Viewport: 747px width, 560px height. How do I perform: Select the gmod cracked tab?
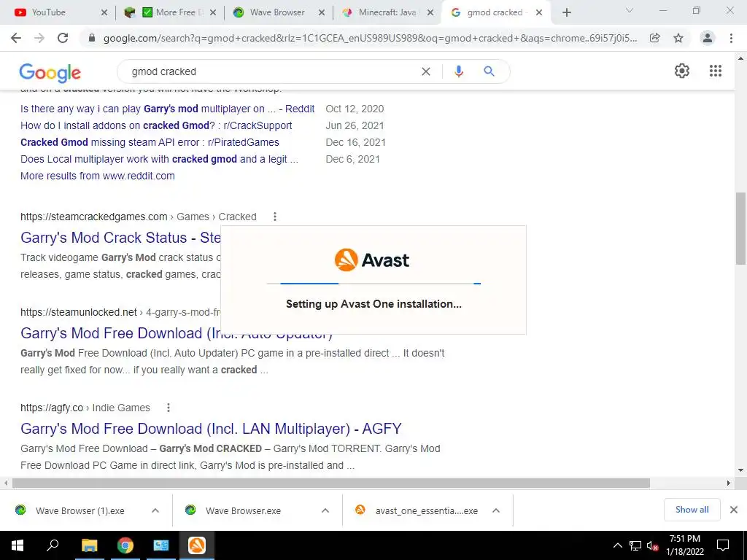[x=495, y=12]
